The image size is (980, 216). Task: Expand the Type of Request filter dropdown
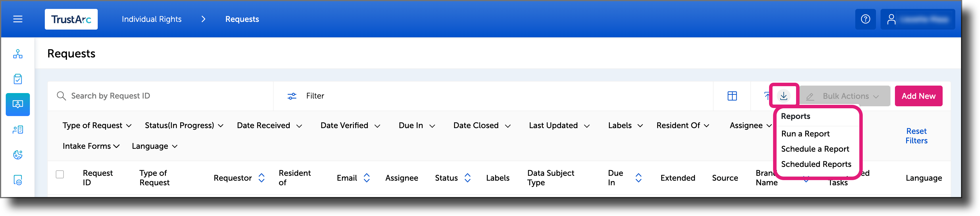(97, 125)
